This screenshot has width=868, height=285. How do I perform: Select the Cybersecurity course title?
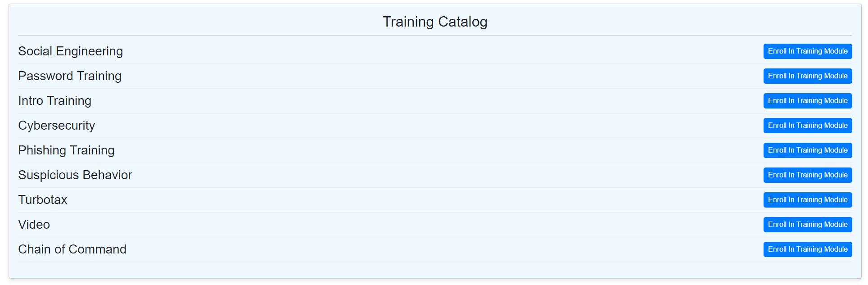(57, 126)
